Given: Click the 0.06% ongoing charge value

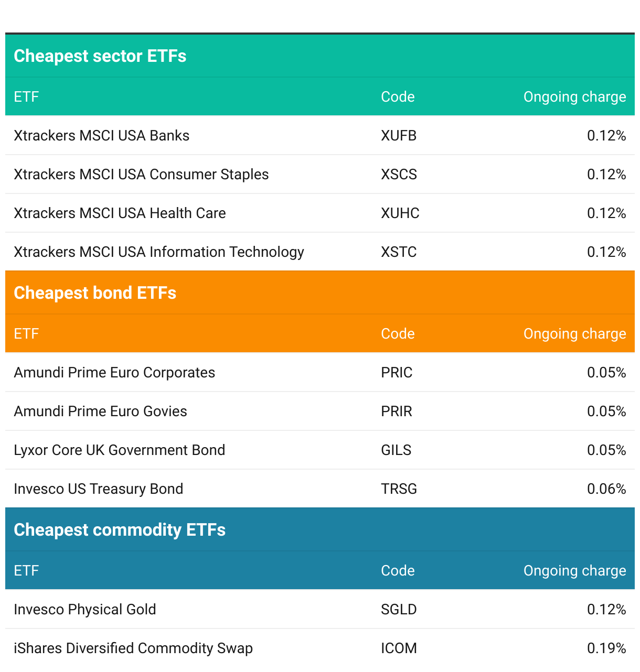Looking at the screenshot, I should pos(606,489).
